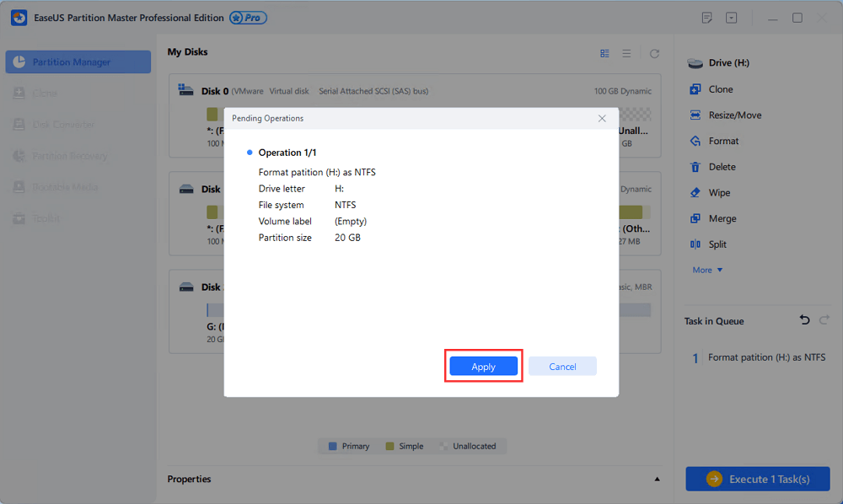Click the Clone sidebar icon
Viewport: 843px width, 504px height.
19,93
